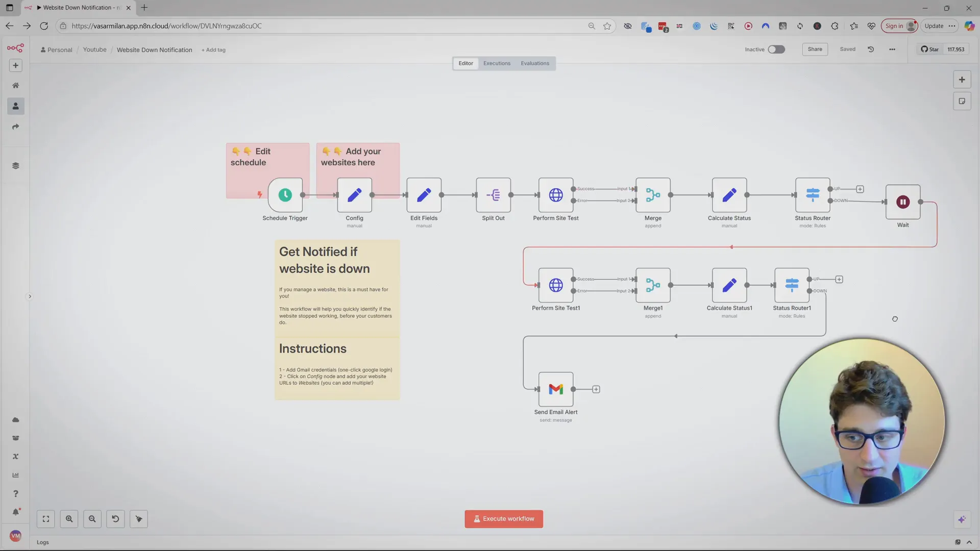Go to Overview home in sidebar
Viewport: 980px width, 551px height.
coord(15,85)
